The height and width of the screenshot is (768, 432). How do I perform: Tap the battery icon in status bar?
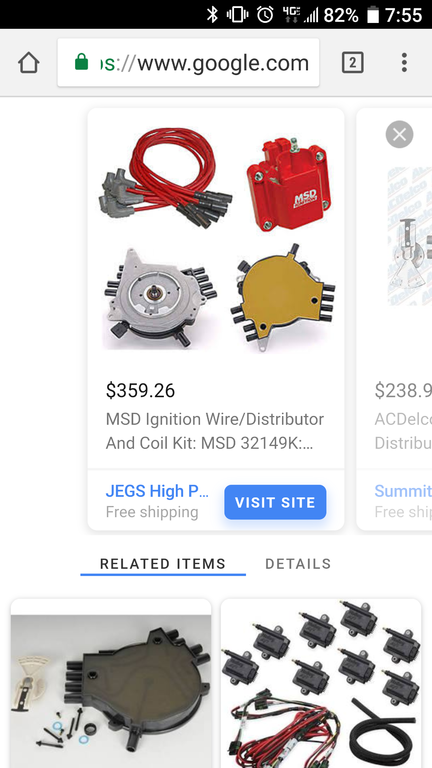373,15
